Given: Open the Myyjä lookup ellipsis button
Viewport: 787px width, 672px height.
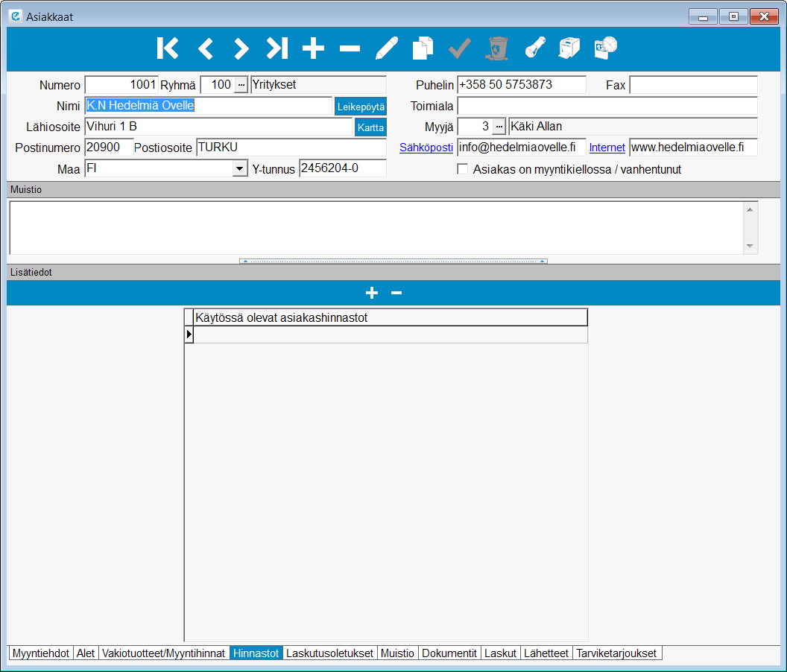Looking at the screenshot, I should pos(499,127).
